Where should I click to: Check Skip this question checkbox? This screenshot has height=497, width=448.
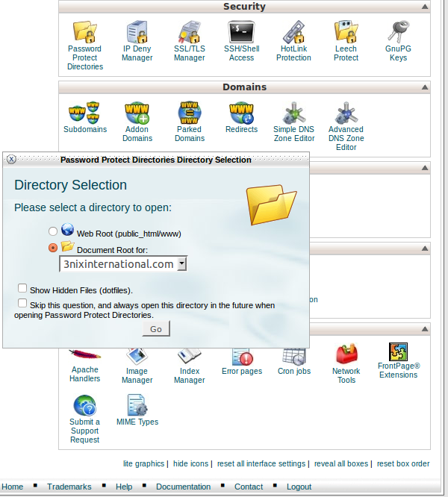(22, 303)
